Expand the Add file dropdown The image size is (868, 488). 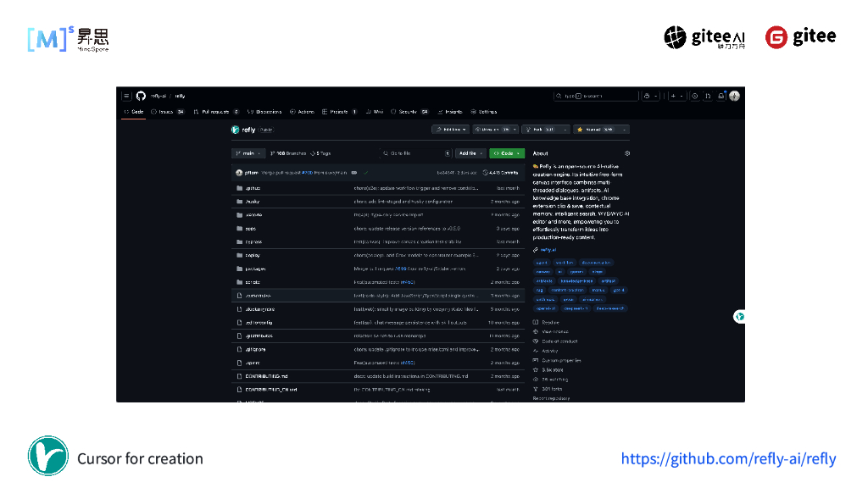470,153
